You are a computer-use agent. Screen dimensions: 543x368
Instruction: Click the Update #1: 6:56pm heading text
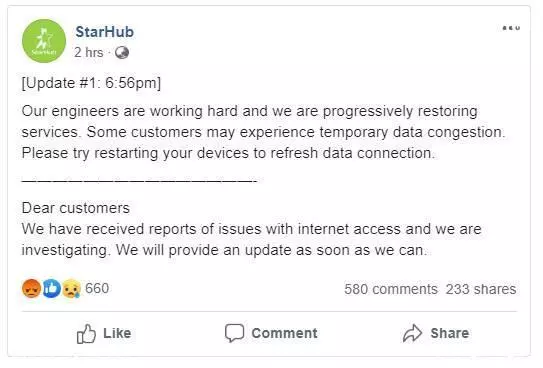point(91,83)
